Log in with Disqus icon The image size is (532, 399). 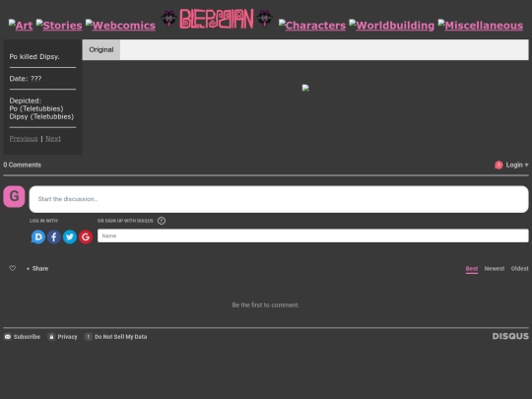(x=38, y=236)
